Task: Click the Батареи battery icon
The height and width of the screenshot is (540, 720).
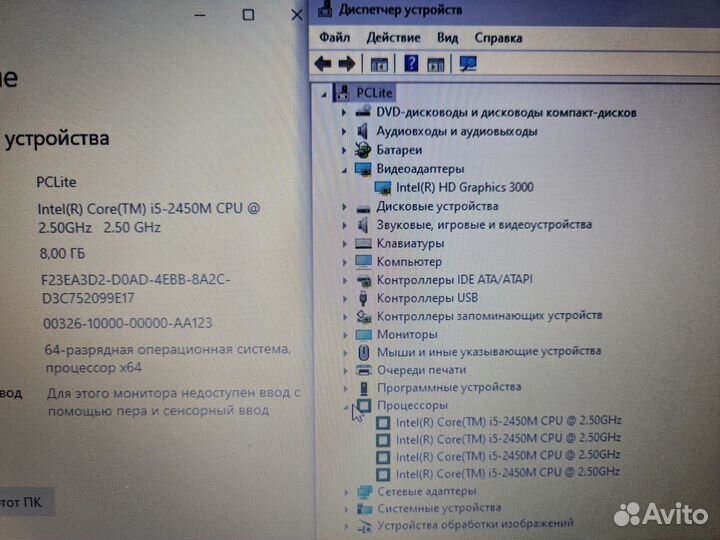Action: (x=362, y=150)
